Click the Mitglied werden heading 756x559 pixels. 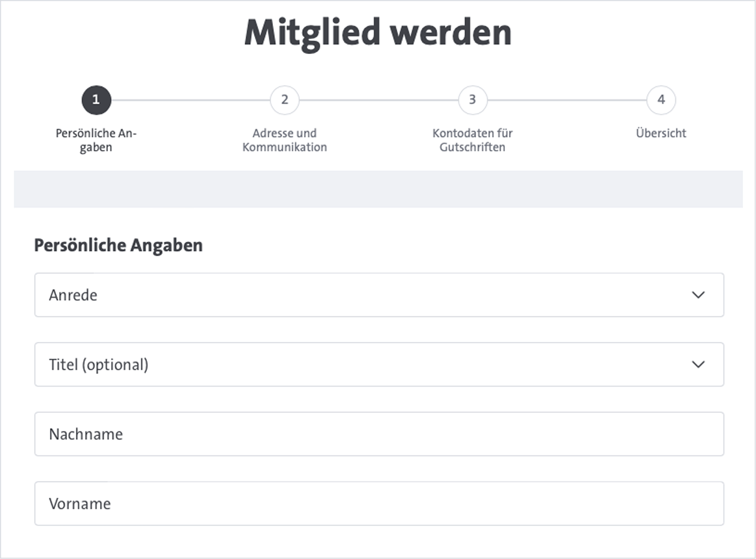(x=378, y=31)
